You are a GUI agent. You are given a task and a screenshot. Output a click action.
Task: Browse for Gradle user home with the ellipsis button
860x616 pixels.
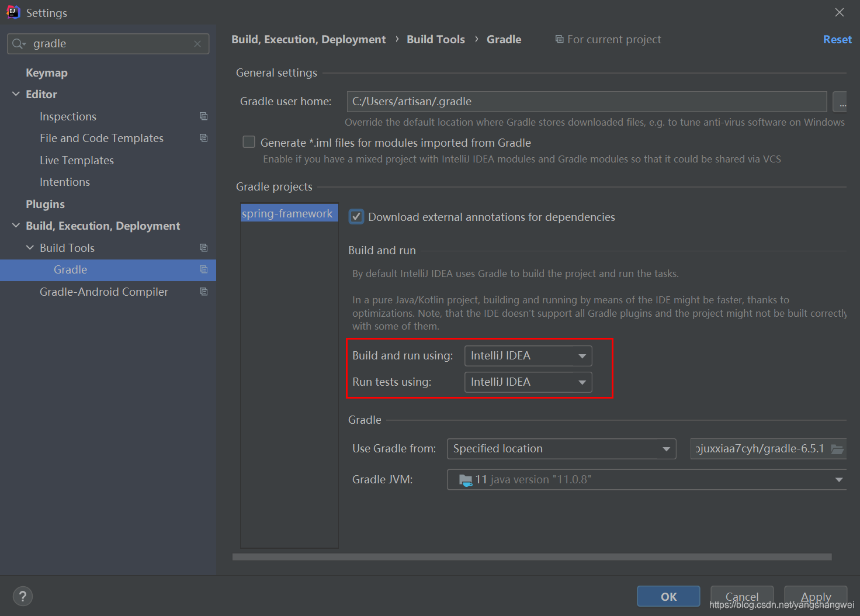coord(840,102)
